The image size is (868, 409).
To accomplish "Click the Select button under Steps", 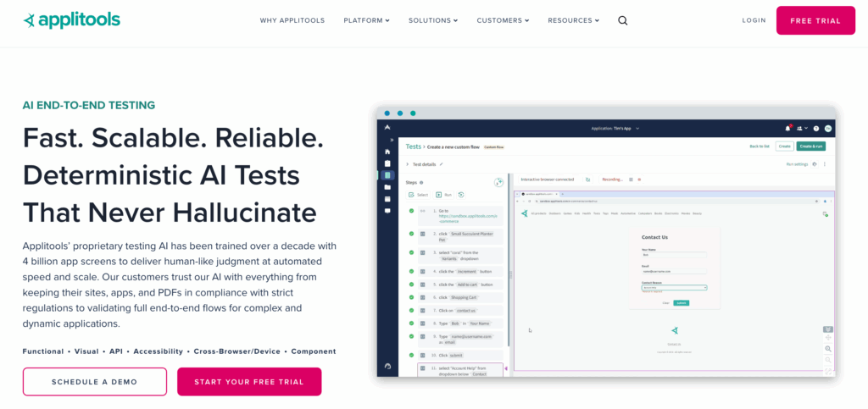I will [418, 195].
